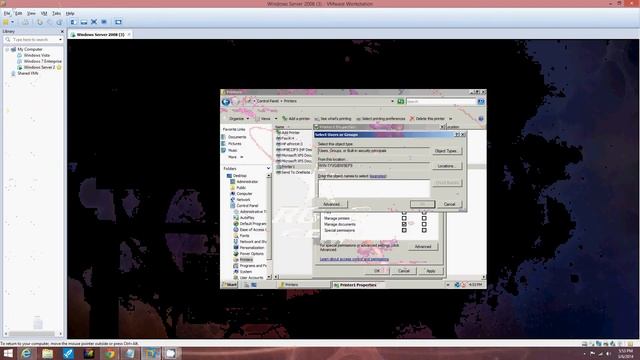This screenshot has height=360, width=640.
Task: Open the Tabs menu
Action: coord(57,13)
